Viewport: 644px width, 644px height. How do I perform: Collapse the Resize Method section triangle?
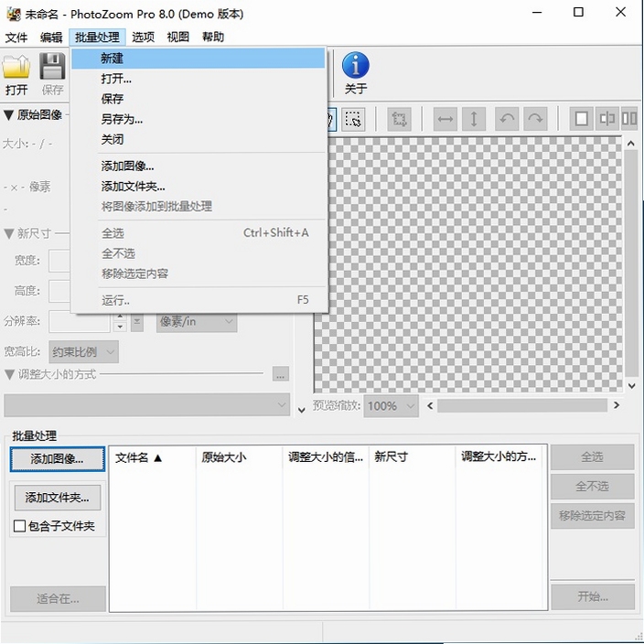point(9,374)
